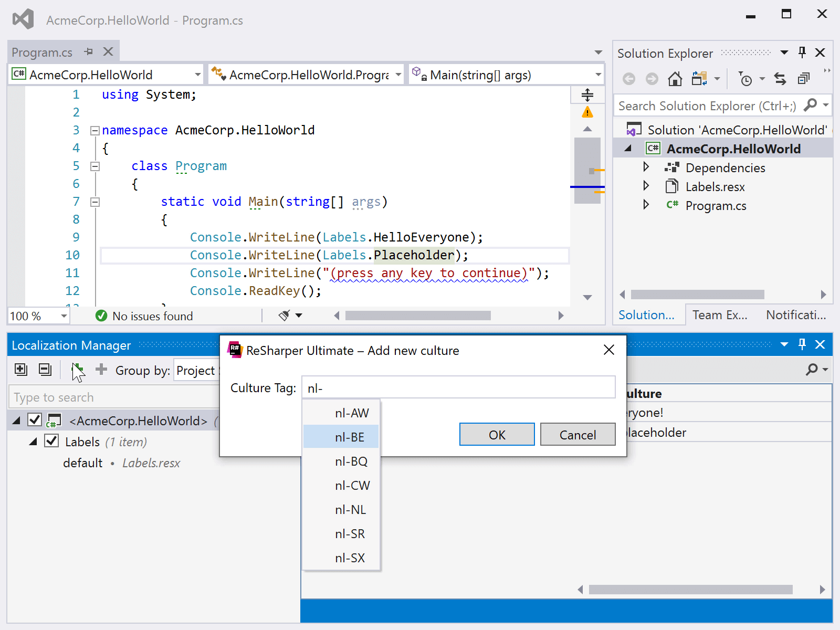
Task: Click the No issues found status
Action: 144,316
